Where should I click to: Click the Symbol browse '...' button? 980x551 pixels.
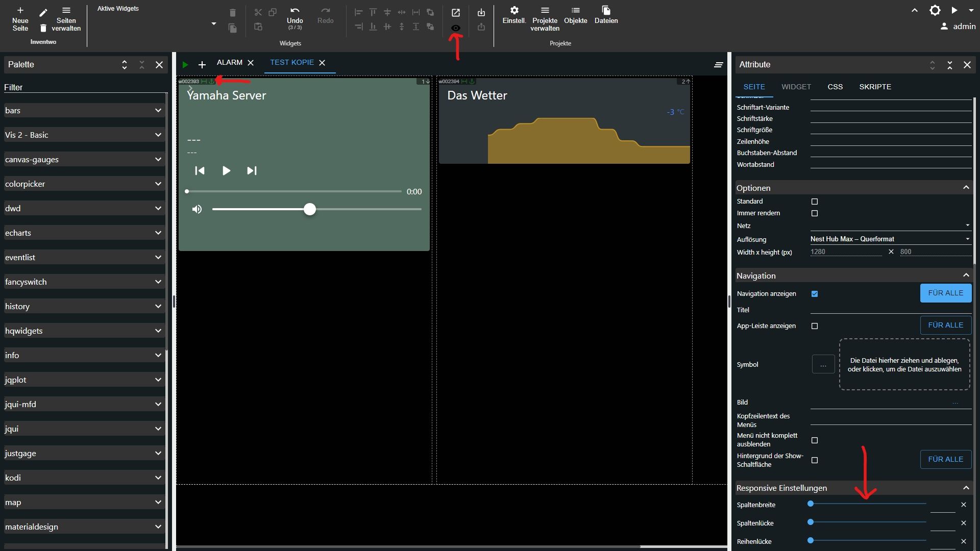click(x=823, y=364)
